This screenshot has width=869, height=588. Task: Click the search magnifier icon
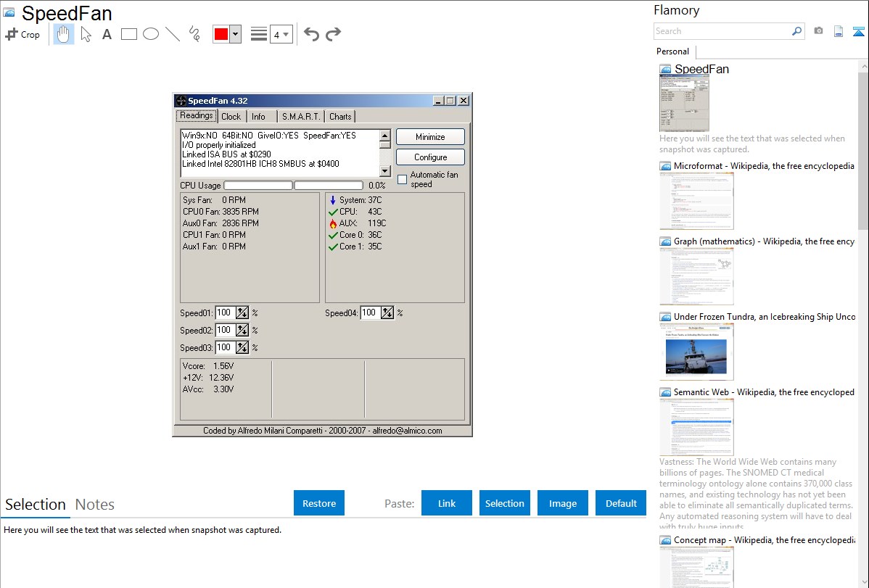click(x=797, y=31)
